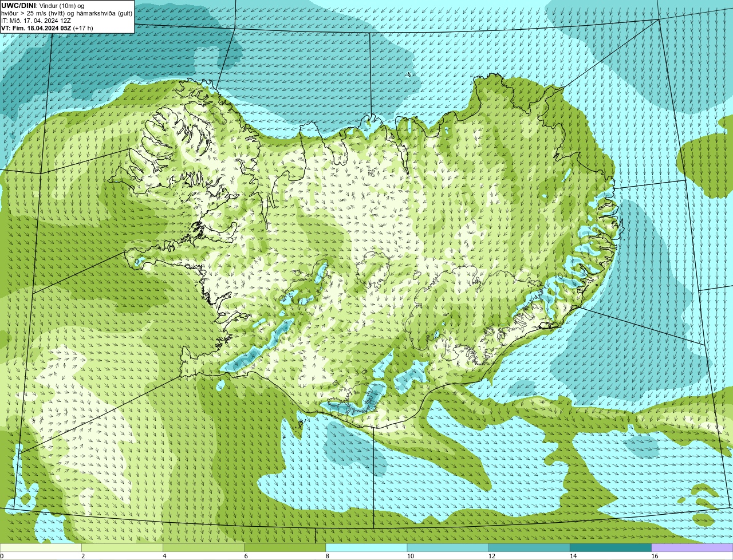Click the legend value "12"

(x=492, y=556)
